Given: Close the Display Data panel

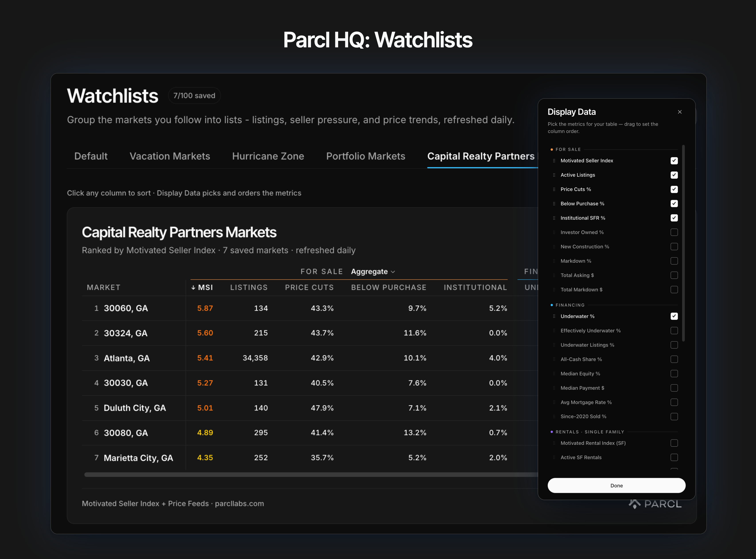Looking at the screenshot, I should [x=679, y=112].
